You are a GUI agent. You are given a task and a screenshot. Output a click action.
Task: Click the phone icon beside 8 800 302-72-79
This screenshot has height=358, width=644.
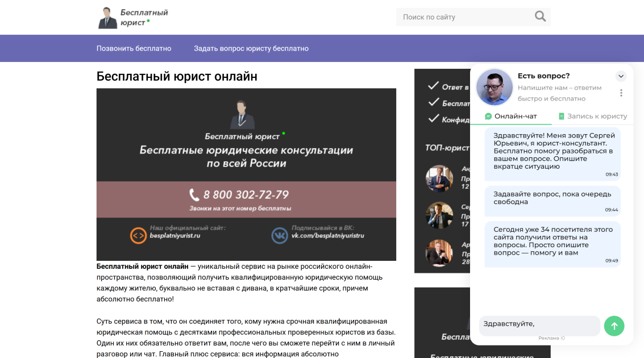click(x=194, y=194)
